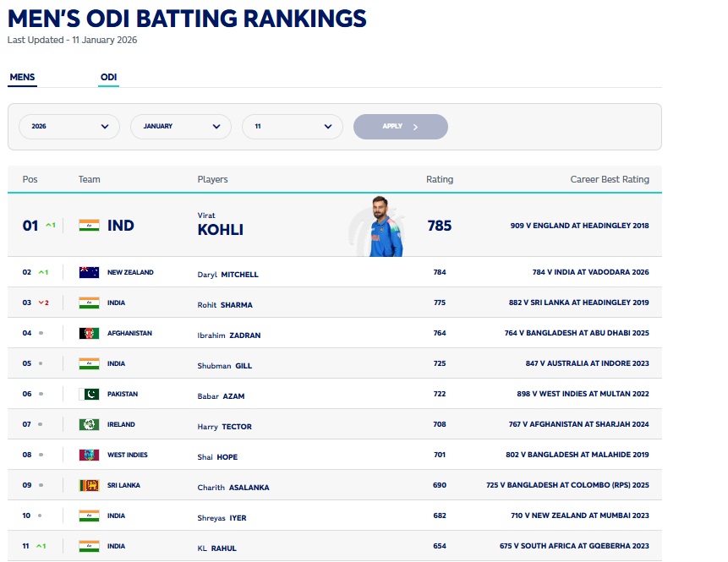Click the India flag beside Virat Kohli
728x562 pixels.
tap(89, 226)
